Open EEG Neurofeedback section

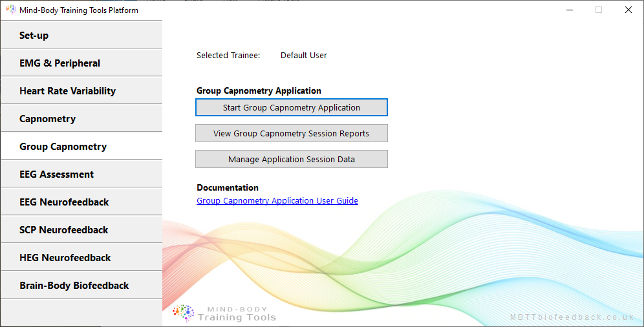click(81, 202)
